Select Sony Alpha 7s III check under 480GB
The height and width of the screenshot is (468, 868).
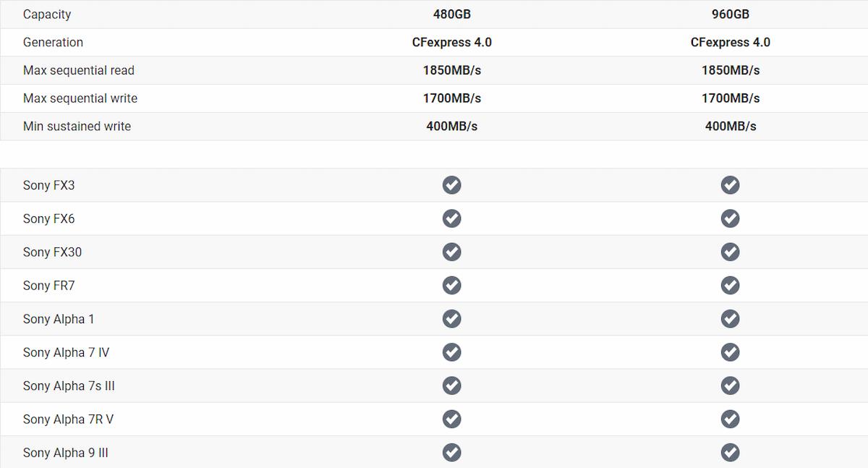pos(451,386)
